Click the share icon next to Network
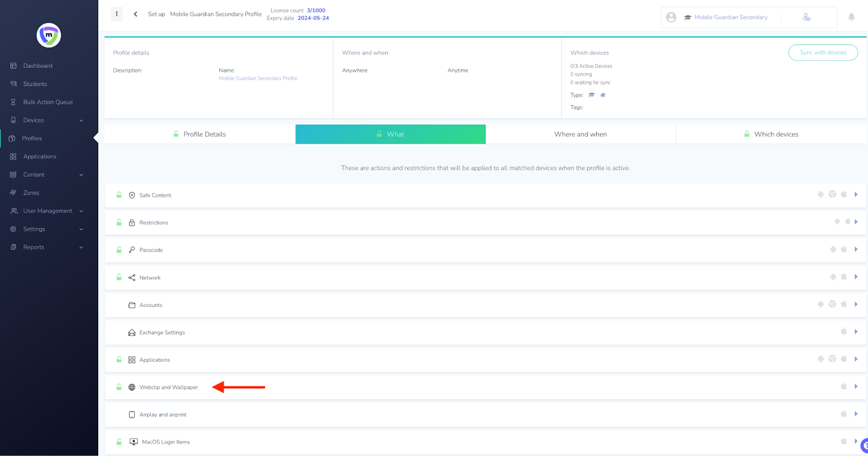The image size is (868, 456). 132,278
